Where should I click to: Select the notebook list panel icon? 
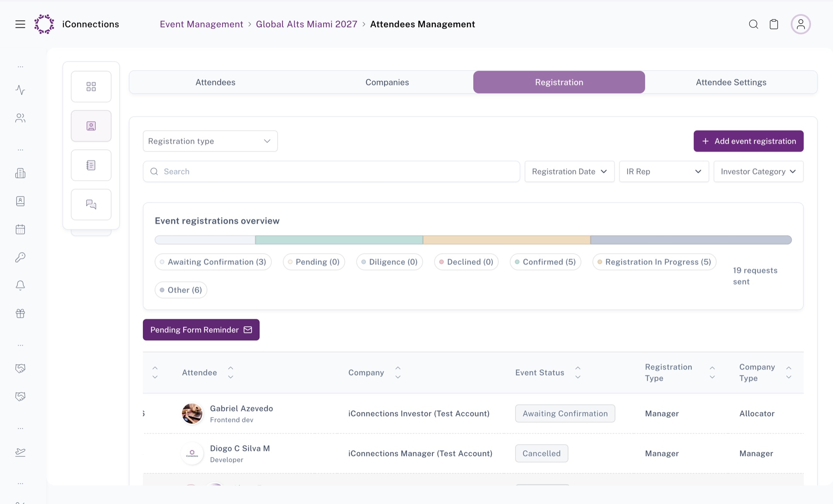[91, 165]
